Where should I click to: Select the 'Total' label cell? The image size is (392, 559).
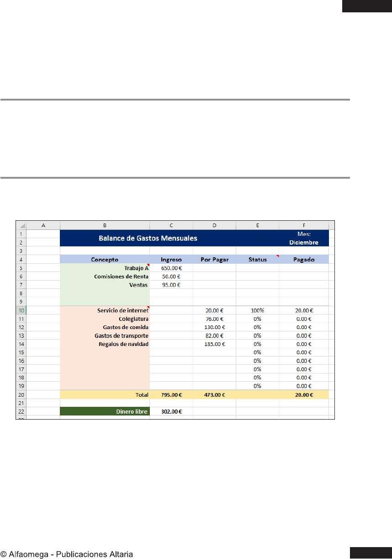point(105,394)
